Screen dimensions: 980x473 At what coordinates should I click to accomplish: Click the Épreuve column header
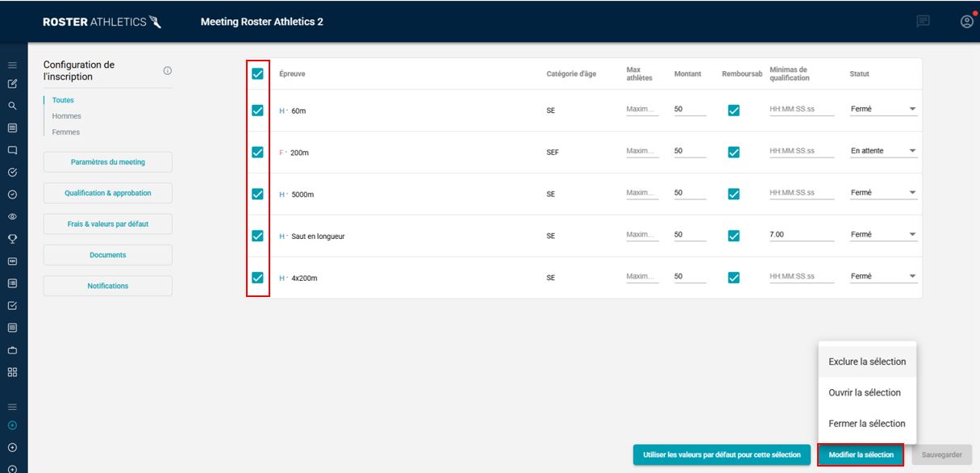292,74
